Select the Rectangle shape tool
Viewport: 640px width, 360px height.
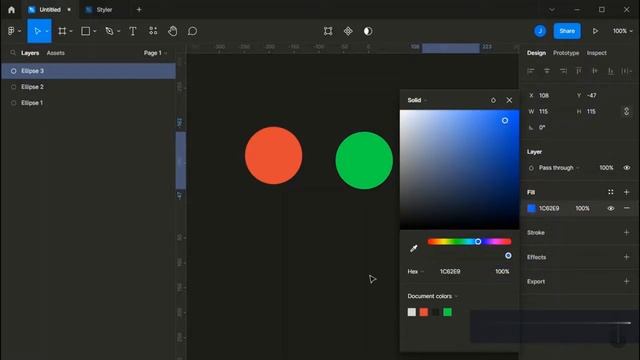coord(86,31)
